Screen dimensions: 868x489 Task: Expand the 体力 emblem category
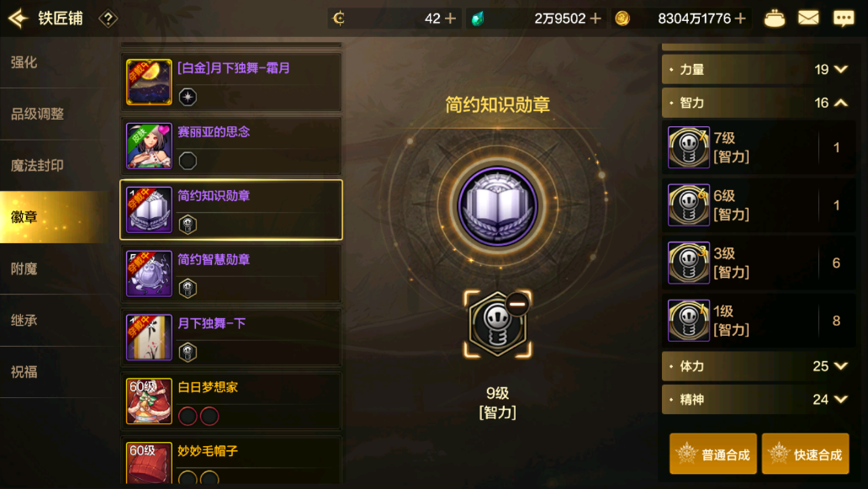pyautogui.click(x=759, y=366)
